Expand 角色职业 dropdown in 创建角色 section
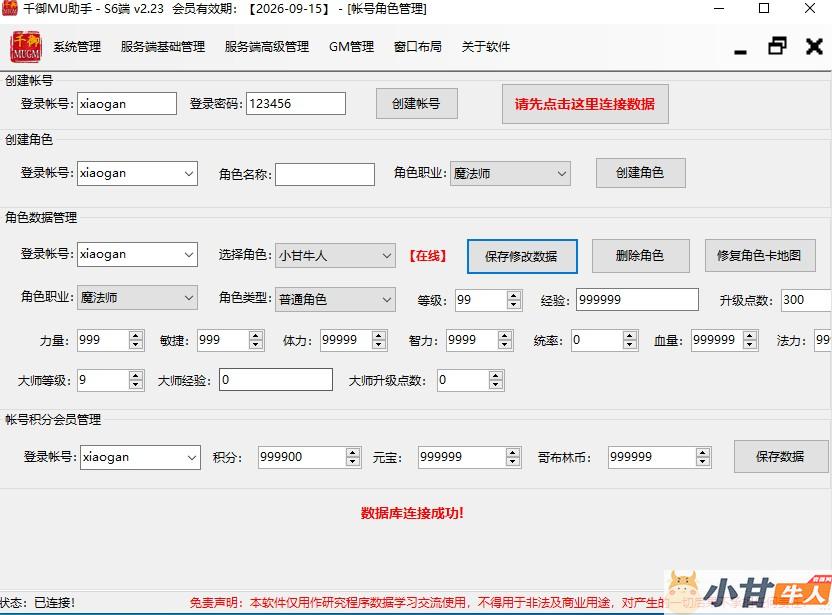 click(x=561, y=174)
